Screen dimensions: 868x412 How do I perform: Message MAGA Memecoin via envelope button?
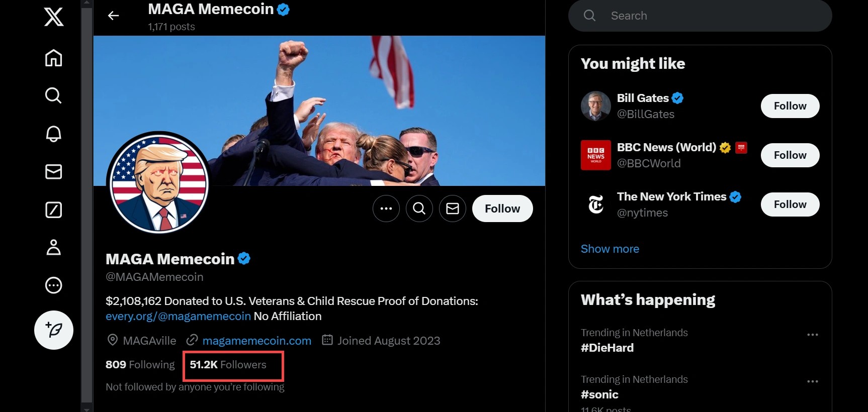452,209
